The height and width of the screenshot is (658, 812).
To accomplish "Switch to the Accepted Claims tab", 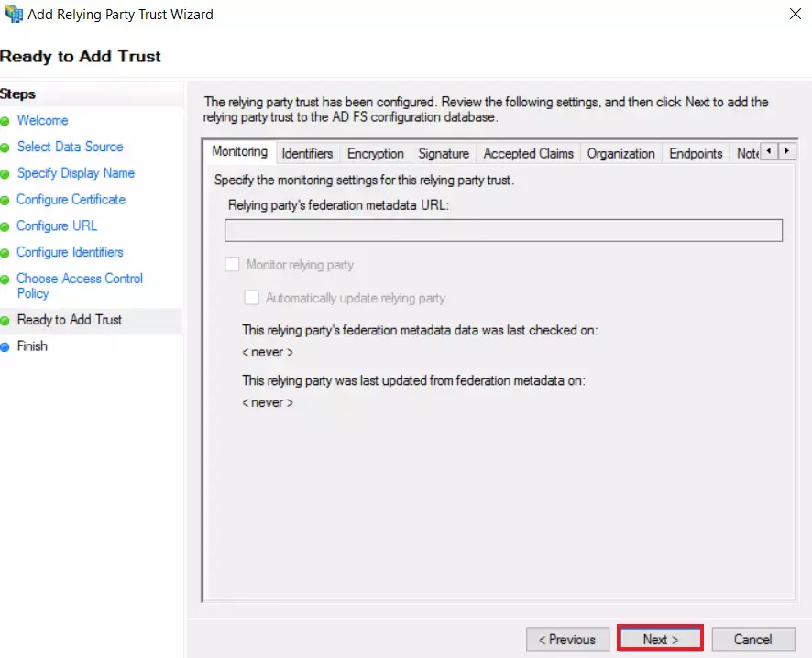I will coord(528,153).
